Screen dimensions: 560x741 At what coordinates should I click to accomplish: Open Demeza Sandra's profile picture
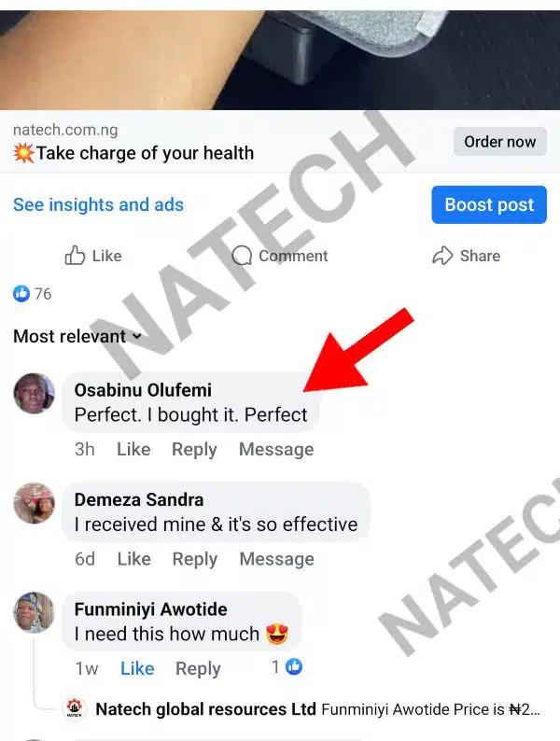[34, 503]
